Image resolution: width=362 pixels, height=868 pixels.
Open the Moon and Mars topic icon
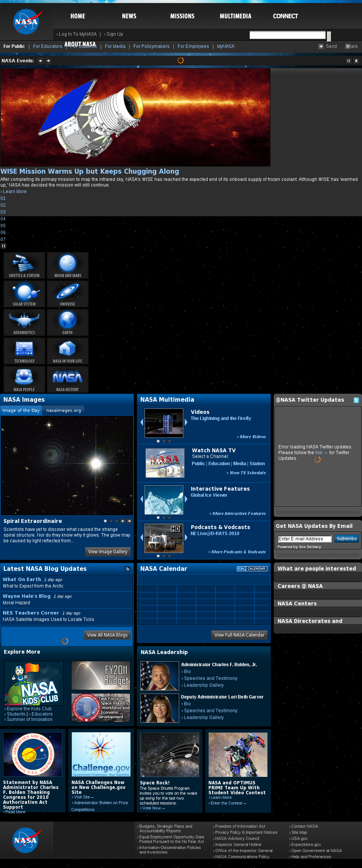[x=68, y=265]
